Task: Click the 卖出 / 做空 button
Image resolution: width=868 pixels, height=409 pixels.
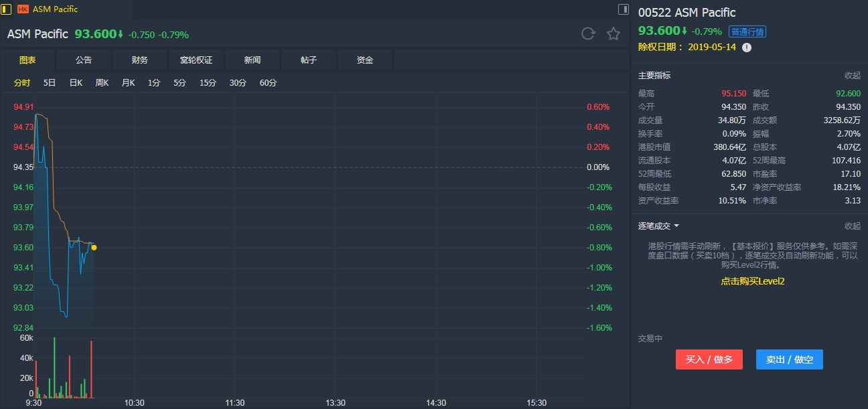Action: 790,359
